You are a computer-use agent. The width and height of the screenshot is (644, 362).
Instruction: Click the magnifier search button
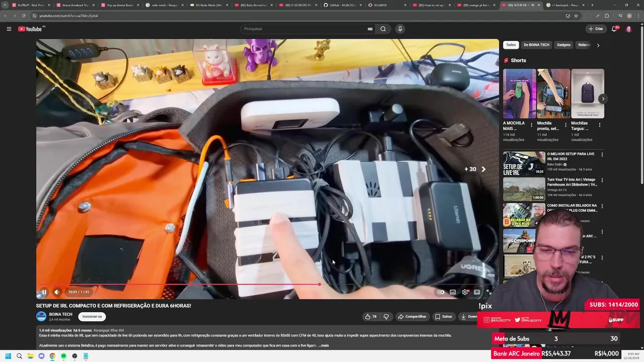[383, 29]
